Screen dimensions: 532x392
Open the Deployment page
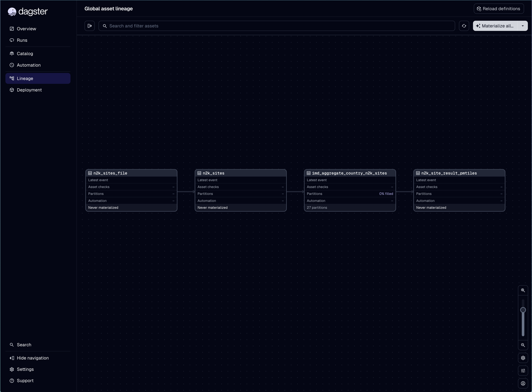(38, 90)
